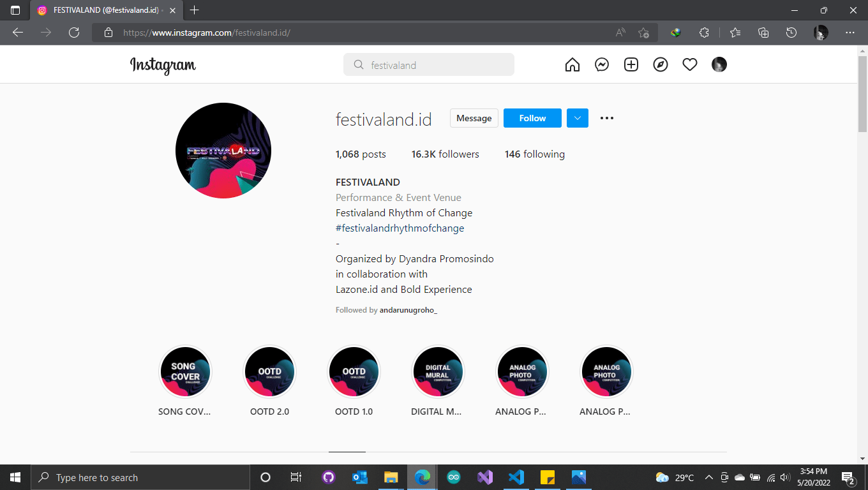View the SONG COVER story highlight

[185, 372]
